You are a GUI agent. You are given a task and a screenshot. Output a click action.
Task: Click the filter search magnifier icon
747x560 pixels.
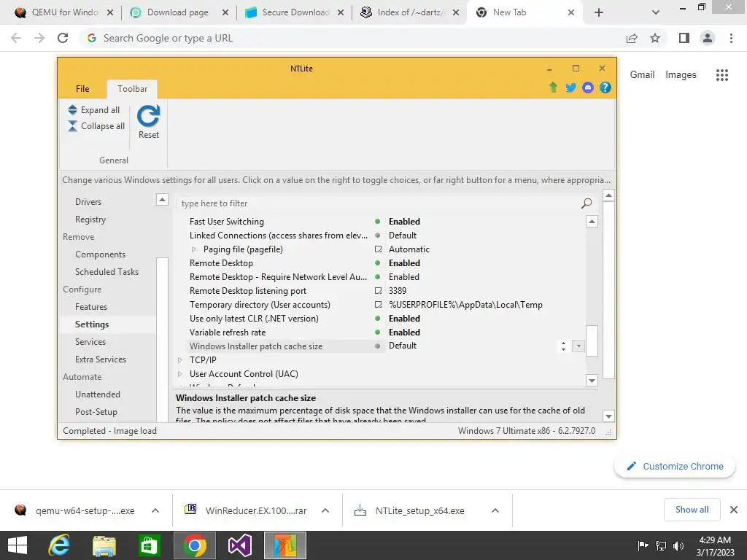tap(587, 203)
